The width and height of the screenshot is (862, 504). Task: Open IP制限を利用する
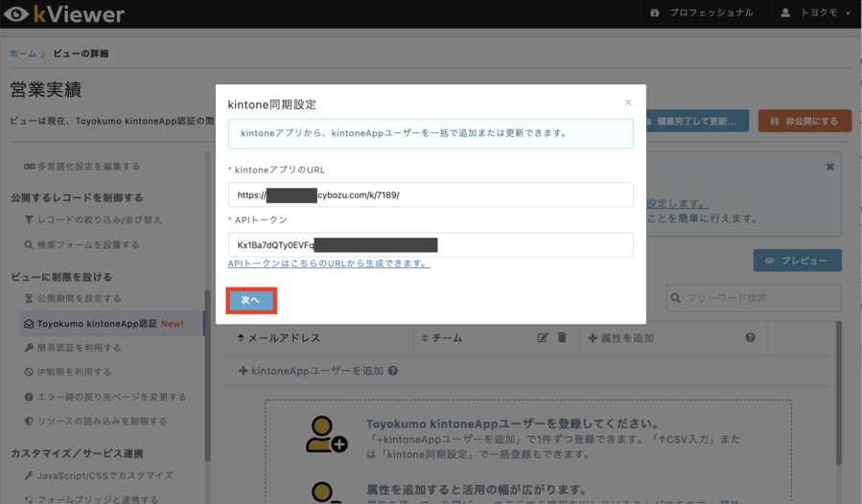coord(68,372)
